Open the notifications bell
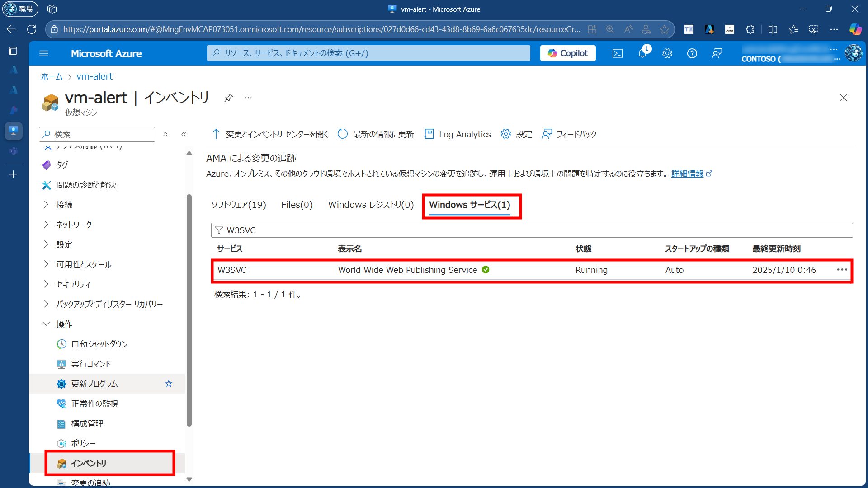This screenshot has width=868, height=488. coord(642,53)
